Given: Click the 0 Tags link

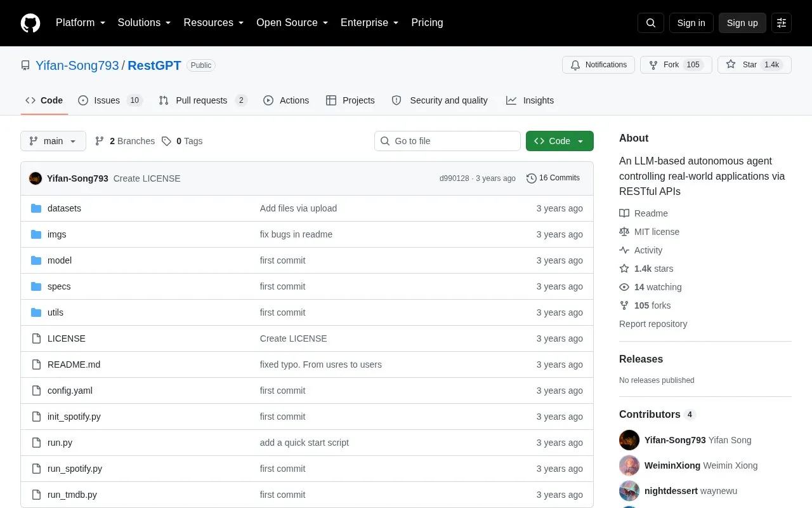Looking at the screenshot, I should [182, 141].
